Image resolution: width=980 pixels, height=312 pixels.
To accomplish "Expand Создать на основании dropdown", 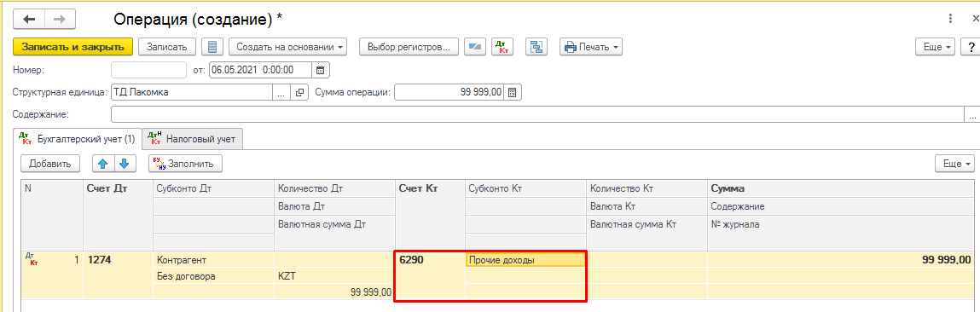I will tap(288, 47).
